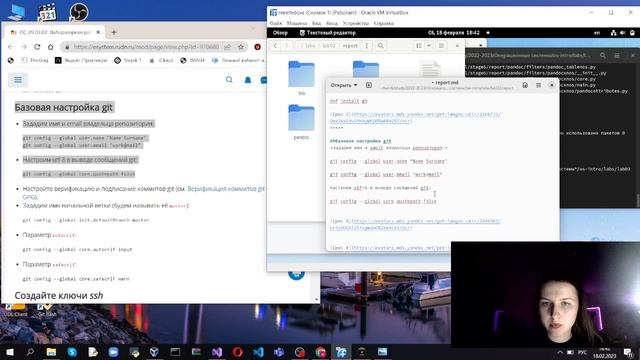Share the page using the address bar icon
The width and height of the screenshot is (640, 360).
tap(228, 47)
